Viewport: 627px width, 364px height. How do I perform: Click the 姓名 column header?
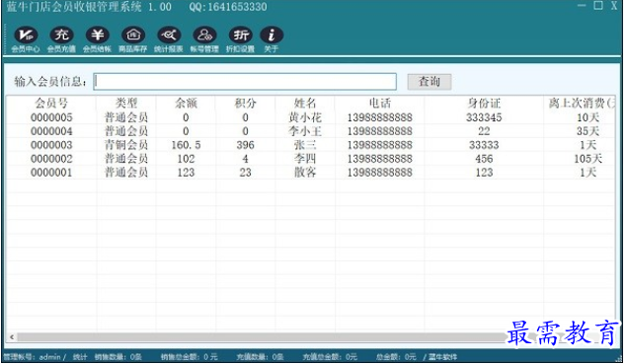coord(305,104)
